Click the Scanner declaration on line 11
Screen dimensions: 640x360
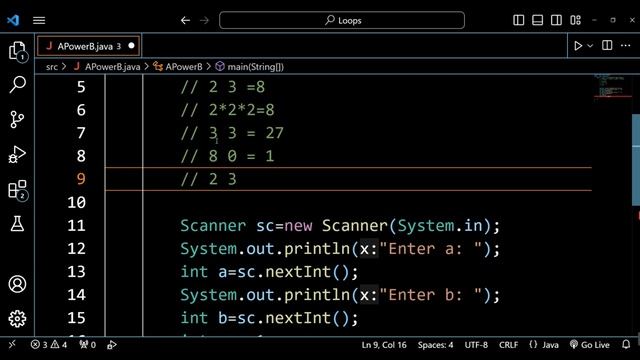(x=340, y=226)
